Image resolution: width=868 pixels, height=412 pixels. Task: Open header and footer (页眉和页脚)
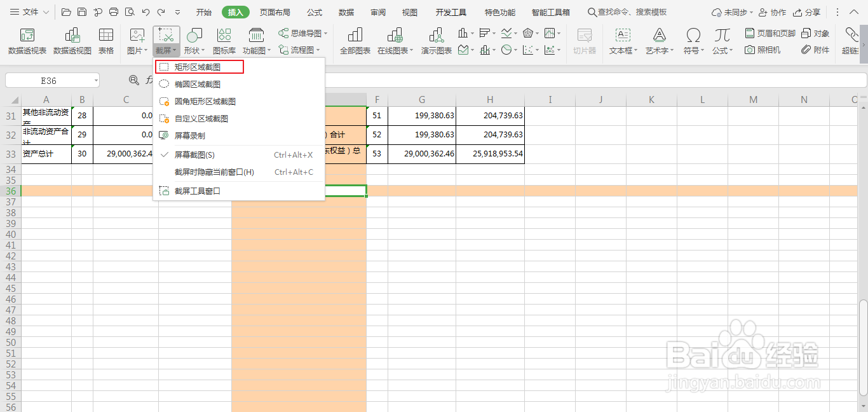coord(770,33)
